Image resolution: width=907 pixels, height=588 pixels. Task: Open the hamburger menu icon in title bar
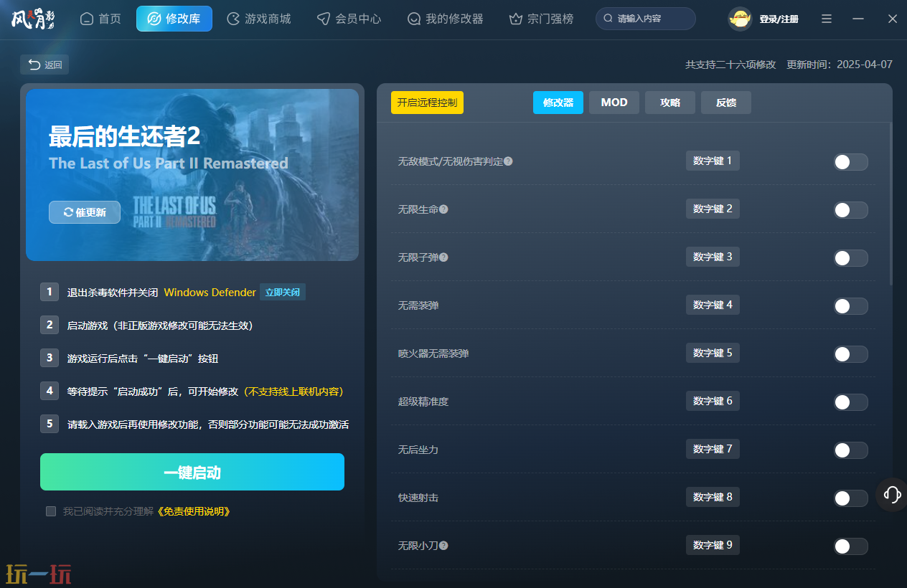click(827, 19)
